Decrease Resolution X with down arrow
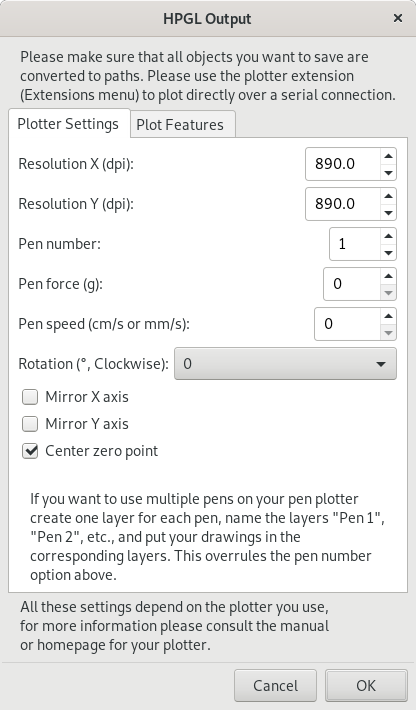This screenshot has width=416, height=710. 388,173
